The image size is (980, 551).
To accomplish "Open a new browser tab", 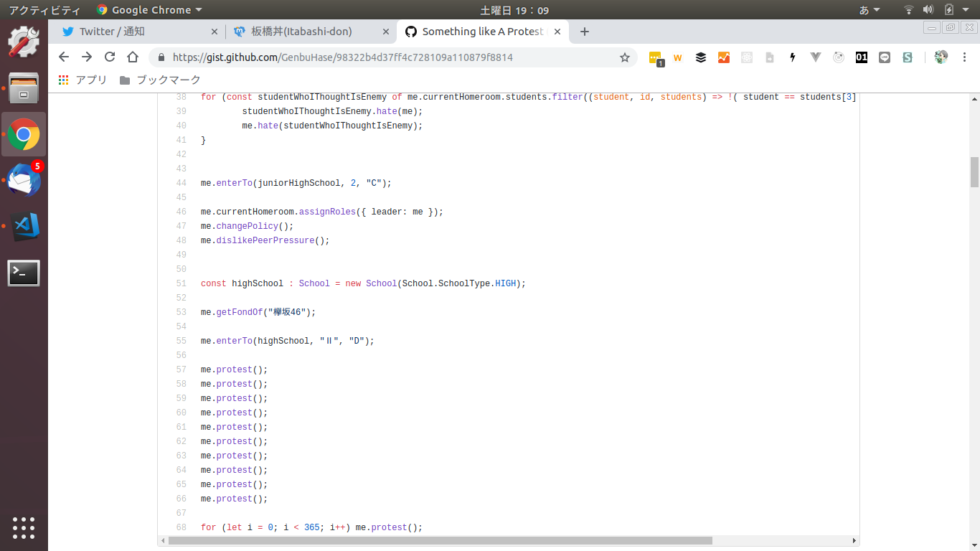I will [585, 32].
